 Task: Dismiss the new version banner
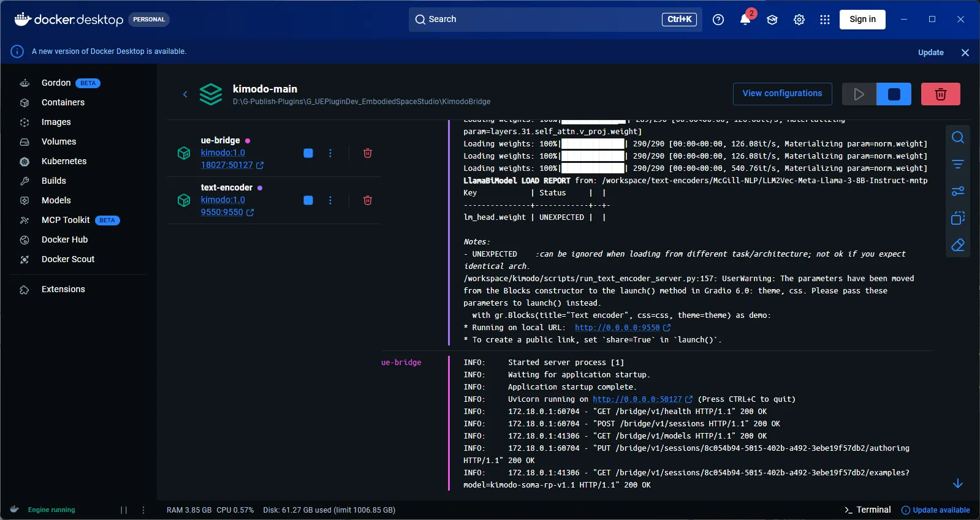[965, 53]
